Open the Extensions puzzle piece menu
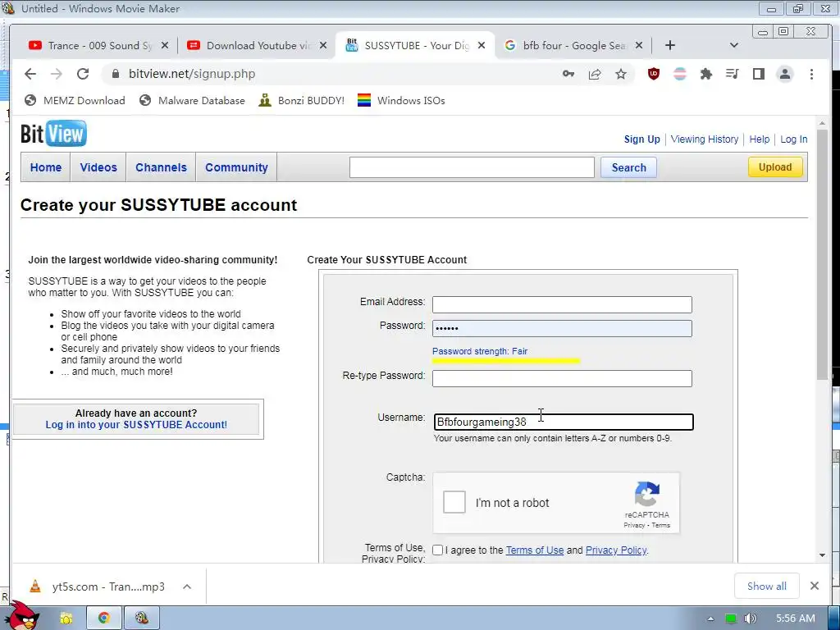 tap(706, 74)
